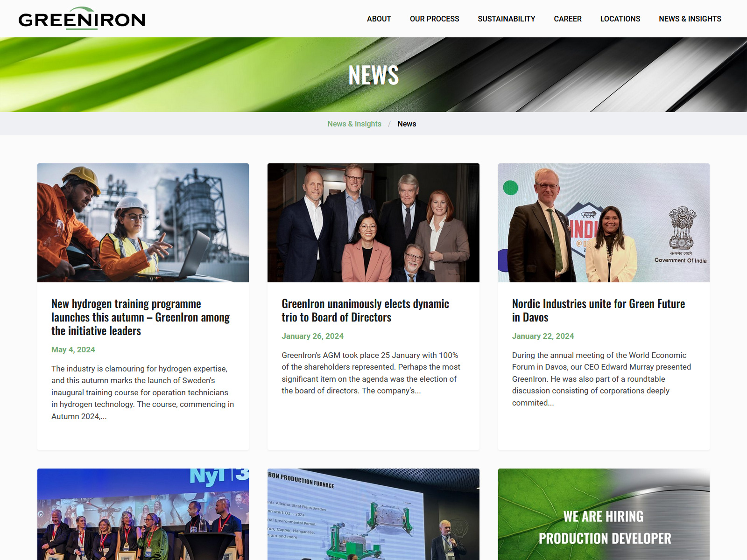Go to the Sustainability page
Screen dimensions: 747x560
506,19
